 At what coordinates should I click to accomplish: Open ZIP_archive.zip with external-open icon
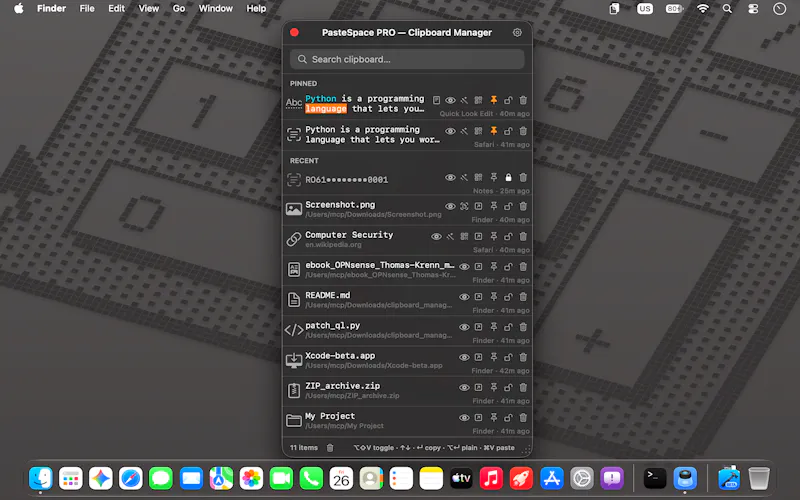tap(478, 387)
